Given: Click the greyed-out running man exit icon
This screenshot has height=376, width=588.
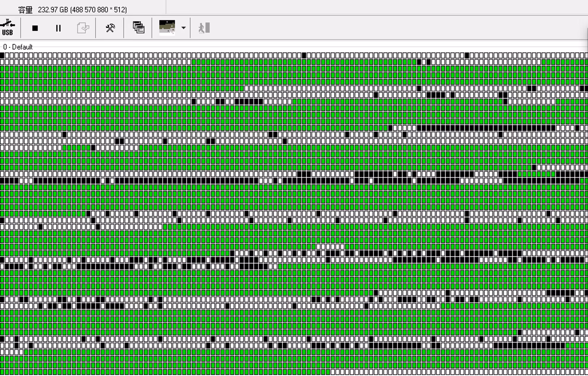Looking at the screenshot, I should coord(204,28).
